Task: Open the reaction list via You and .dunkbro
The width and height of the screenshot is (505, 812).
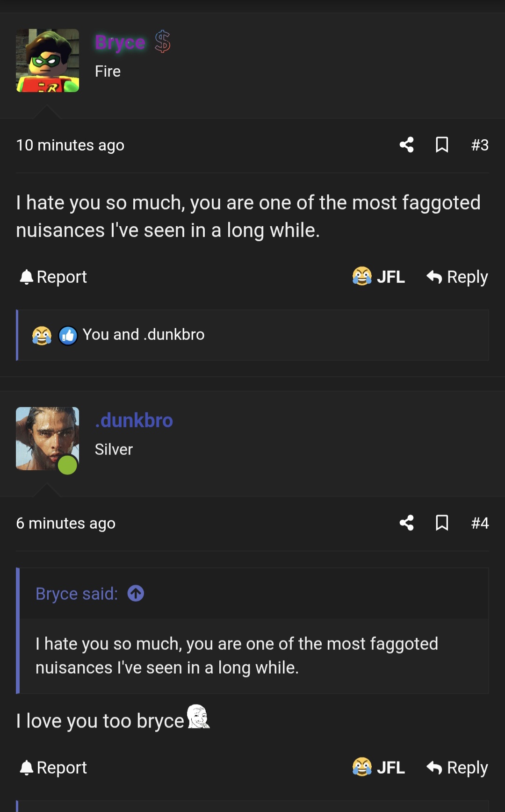Action: point(144,335)
